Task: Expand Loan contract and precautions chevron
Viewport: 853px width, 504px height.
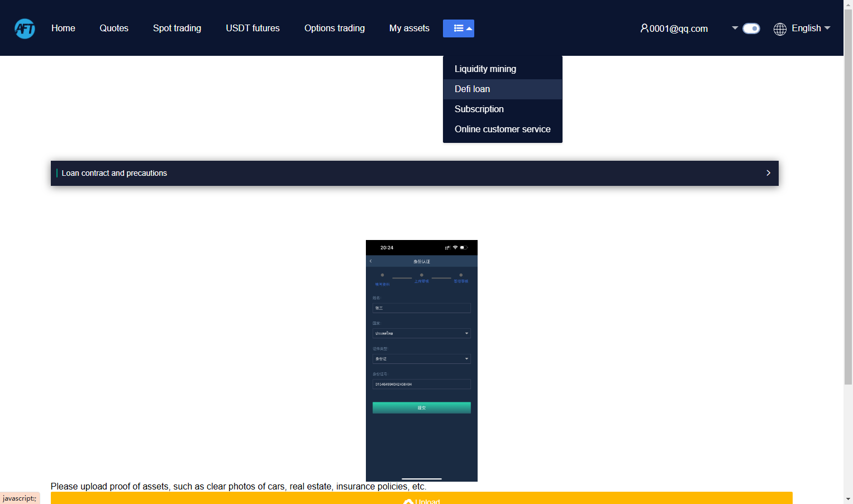Action: coord(768,173)
